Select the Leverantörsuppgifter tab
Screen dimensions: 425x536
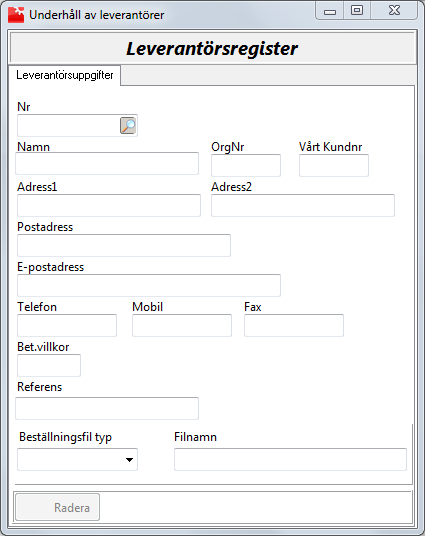click(x=65, y=75)
